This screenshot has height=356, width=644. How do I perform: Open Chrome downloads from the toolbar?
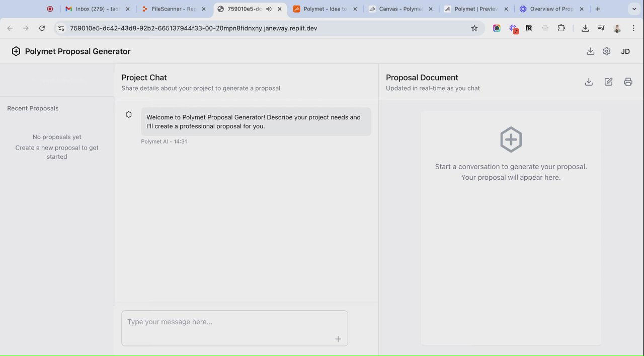(x=585, y=28)
